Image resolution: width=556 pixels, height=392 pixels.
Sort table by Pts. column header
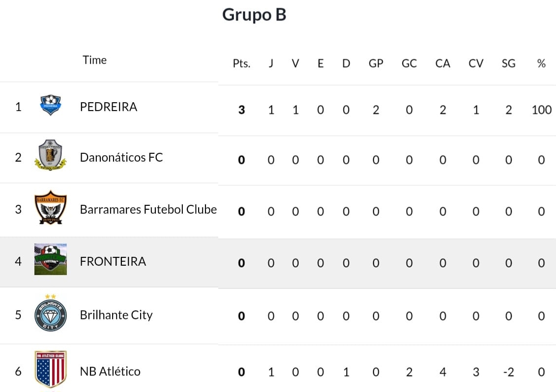tap(241, 63)
